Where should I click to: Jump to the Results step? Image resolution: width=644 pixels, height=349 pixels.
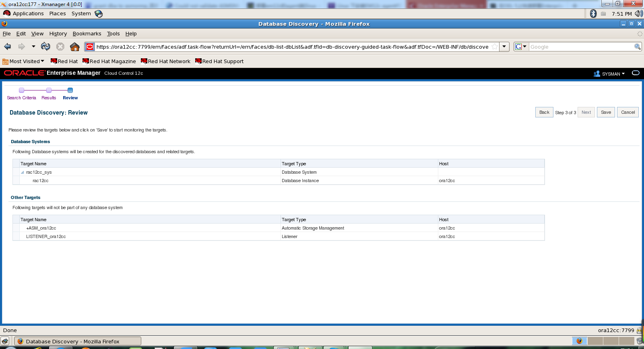pos(49,98)
